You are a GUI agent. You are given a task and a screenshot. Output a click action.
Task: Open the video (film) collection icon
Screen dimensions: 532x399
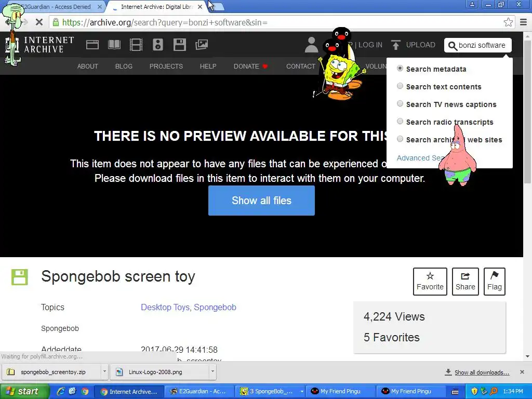pos(136,45)
